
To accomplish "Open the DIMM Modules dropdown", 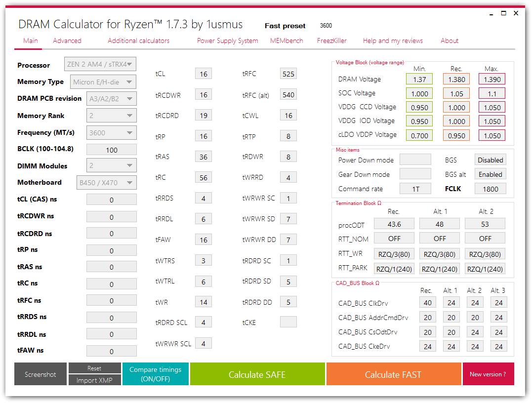I will point(111,165).
